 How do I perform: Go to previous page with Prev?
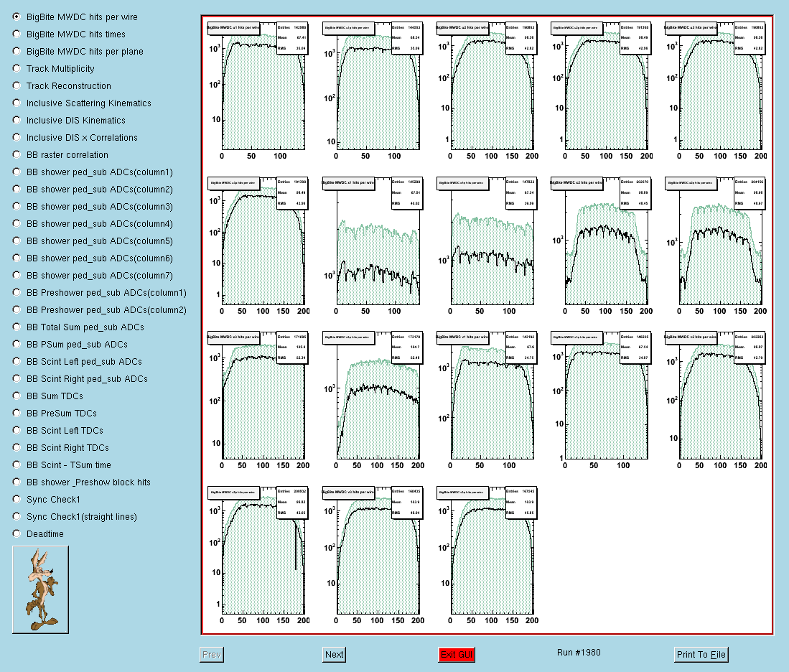coord(211,654)
